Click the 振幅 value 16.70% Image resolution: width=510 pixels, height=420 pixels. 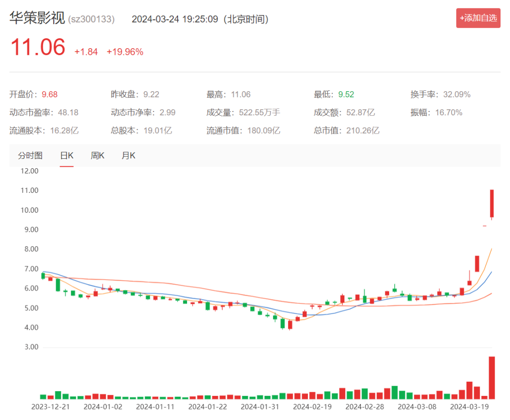pyautogui.click(x=449, y=112)
